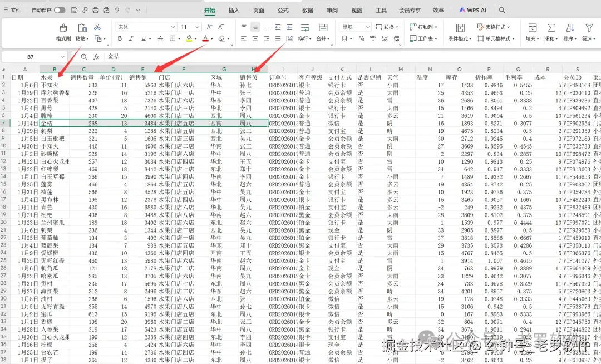601x364 pixels.
Task: Click the increase indent icon
Action: point(289,27)
